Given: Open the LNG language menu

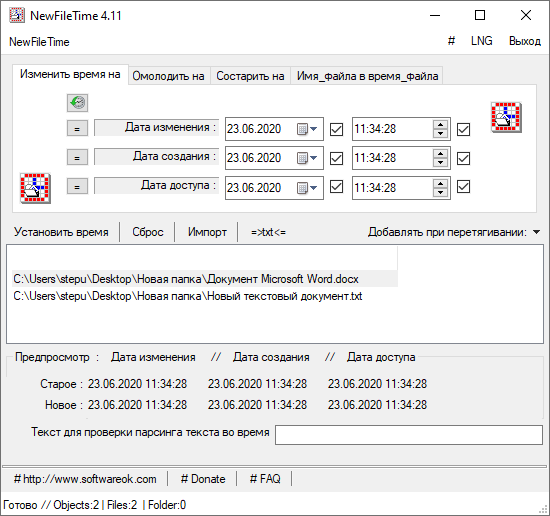Looking at the screenshot, I should click(x=482, y=41).
